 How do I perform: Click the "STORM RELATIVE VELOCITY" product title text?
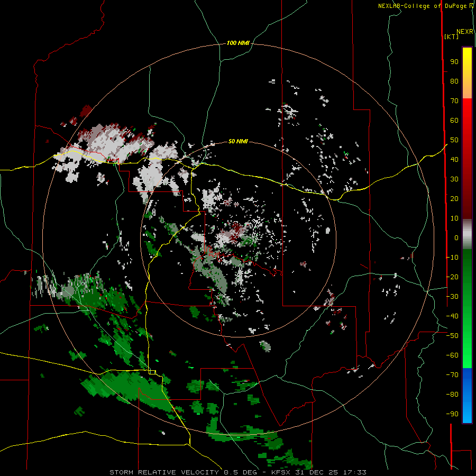(164, 472)
